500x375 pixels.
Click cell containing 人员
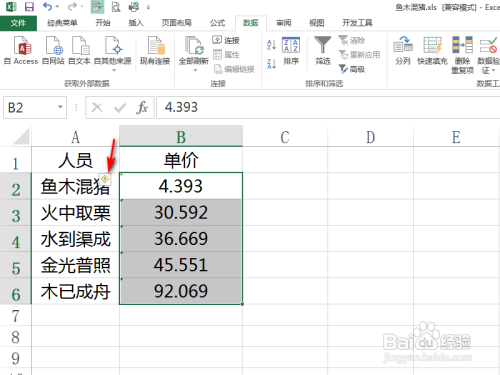(x=76, y=160)
